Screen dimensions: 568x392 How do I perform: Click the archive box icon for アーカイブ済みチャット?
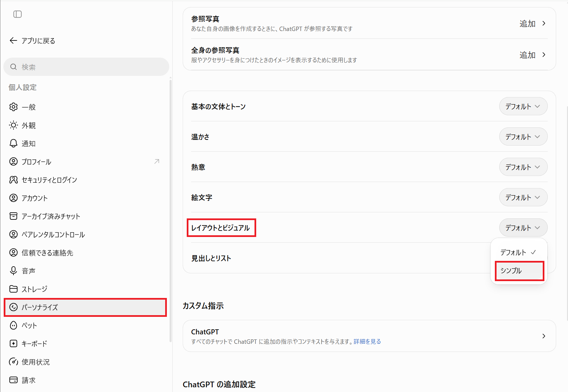click(13, 216)
